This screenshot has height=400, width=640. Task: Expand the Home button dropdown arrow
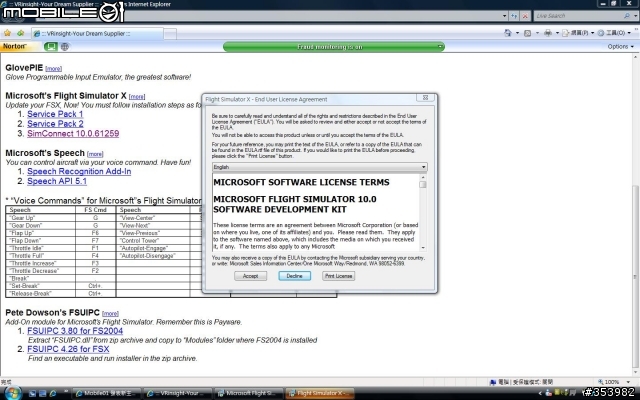pyautogui.click(x=517, y=33)
